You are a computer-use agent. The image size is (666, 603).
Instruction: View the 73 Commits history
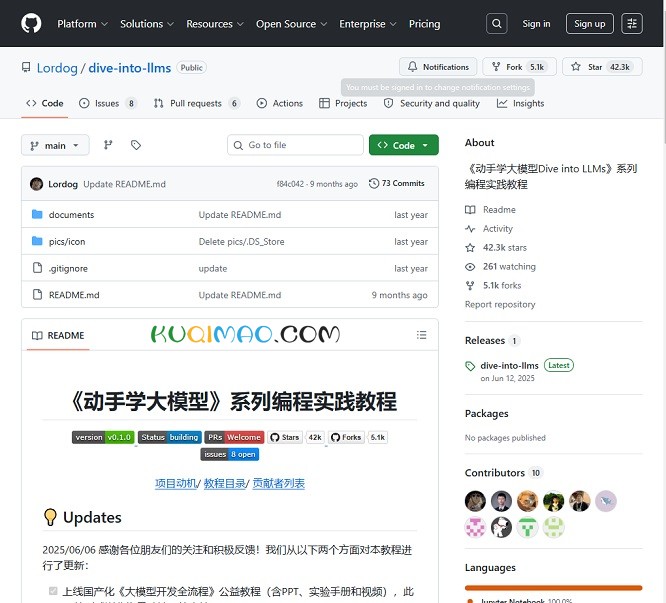tap(397, 183)
